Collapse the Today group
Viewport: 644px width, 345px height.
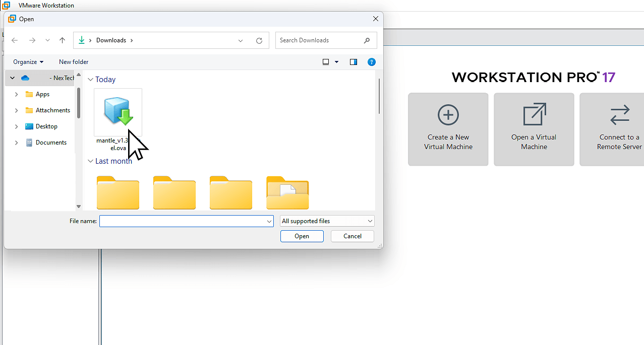pos(90,79)
